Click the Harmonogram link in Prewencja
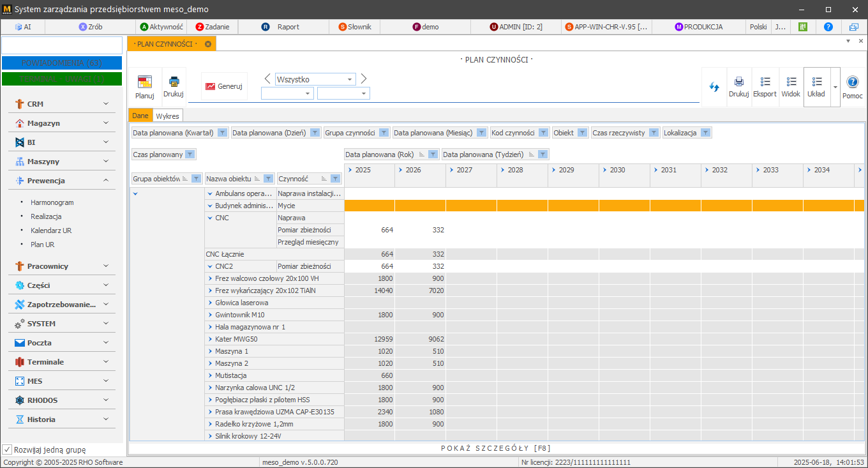The height and width of the screenshot is (468, 868). point(52,202)
